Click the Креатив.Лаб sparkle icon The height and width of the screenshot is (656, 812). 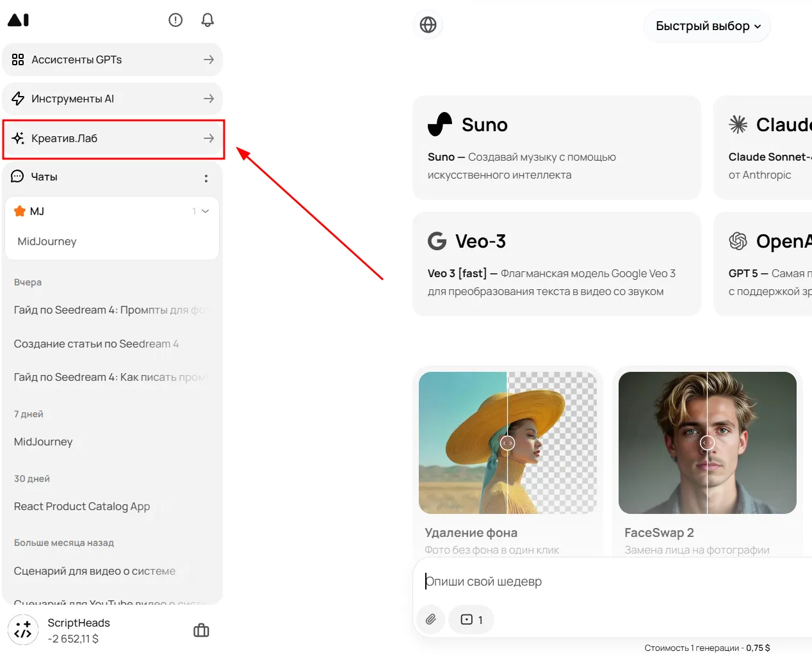[x=18, y=138]
